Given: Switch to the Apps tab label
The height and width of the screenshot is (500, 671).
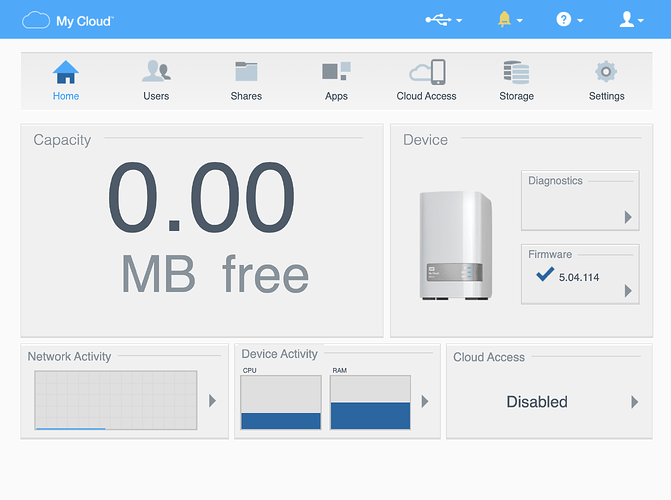Looking at the screenshot, I should (336, 96).
